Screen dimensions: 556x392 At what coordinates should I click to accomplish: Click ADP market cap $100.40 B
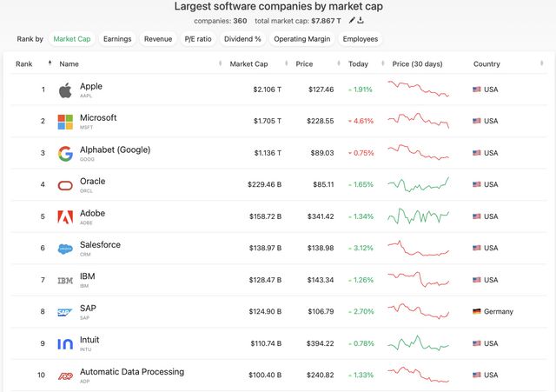pyautogui.click(x=265, y=375)
